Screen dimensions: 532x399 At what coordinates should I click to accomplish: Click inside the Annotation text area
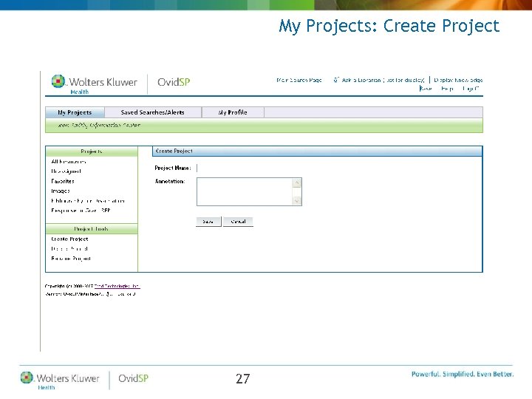tap(245, 191)
